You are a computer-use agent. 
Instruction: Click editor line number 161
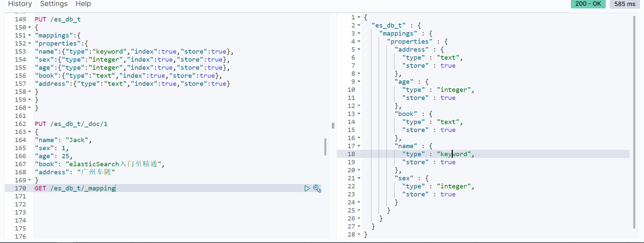20,116
